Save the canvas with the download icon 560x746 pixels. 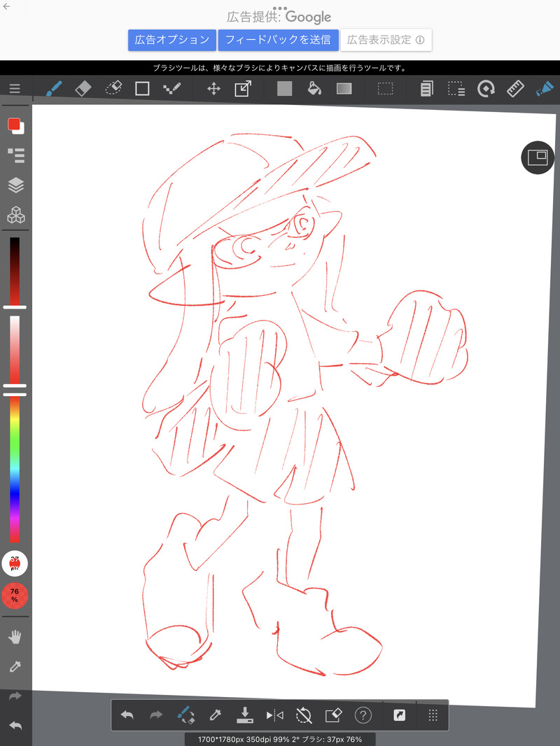coord(244,715)
